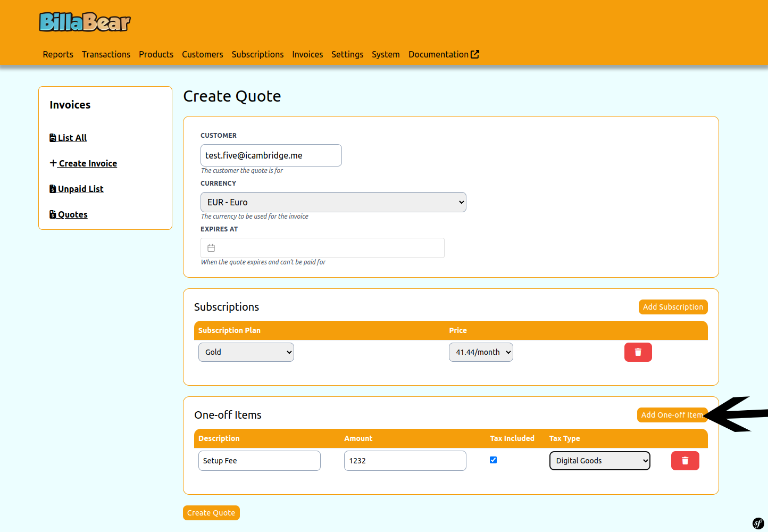The width and height of the screenshot is (768, 532).
Task: Open the Symfony debug toolbar icon
Action: pyautogui.click(x=758, y=523)
